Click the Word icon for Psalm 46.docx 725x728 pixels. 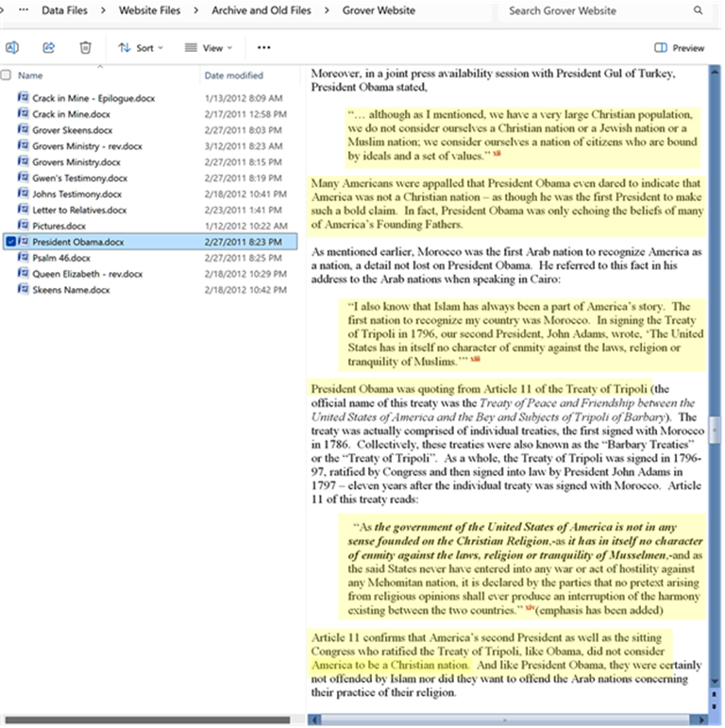[24, 258]
